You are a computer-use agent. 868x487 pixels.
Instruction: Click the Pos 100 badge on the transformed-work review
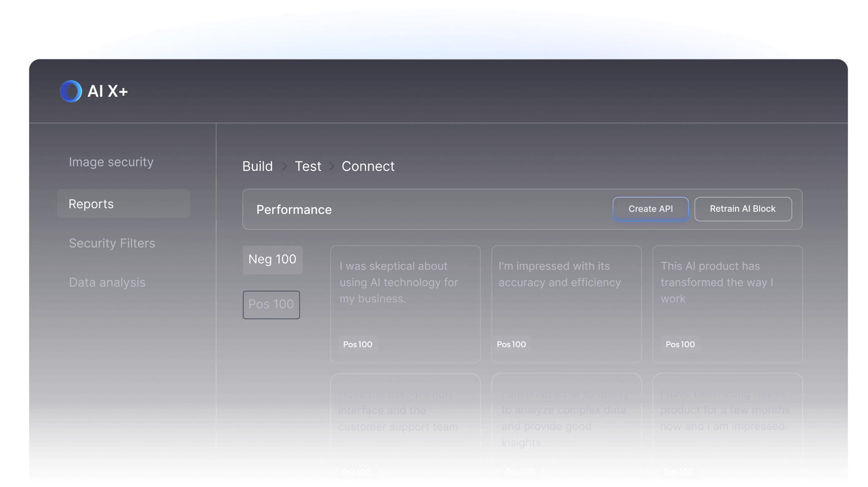tap(680, 345)
